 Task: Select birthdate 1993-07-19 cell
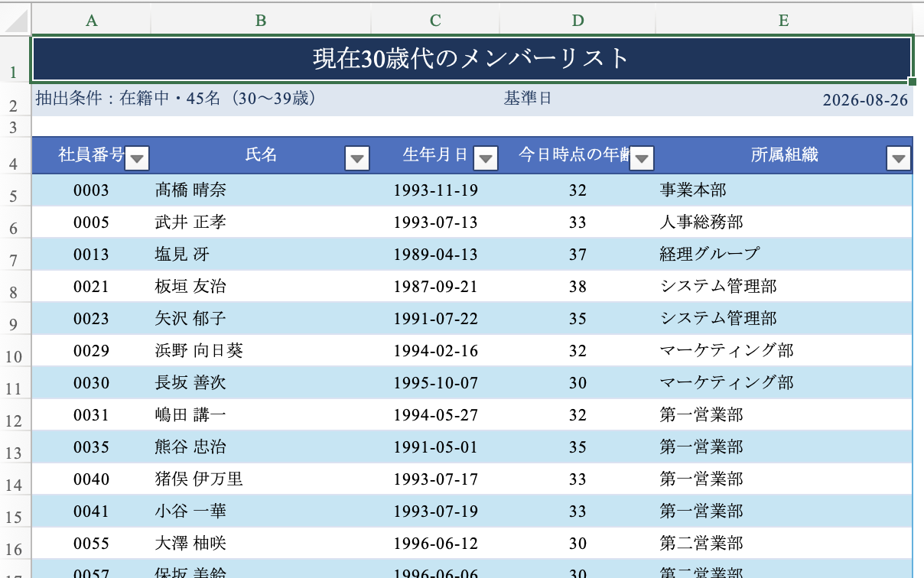pos(435,511)
